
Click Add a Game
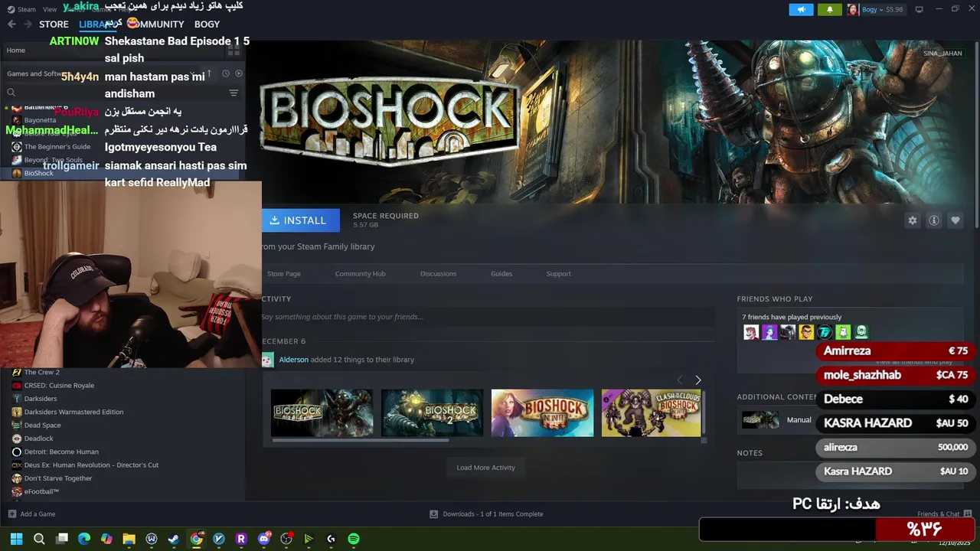coord(31,514)
